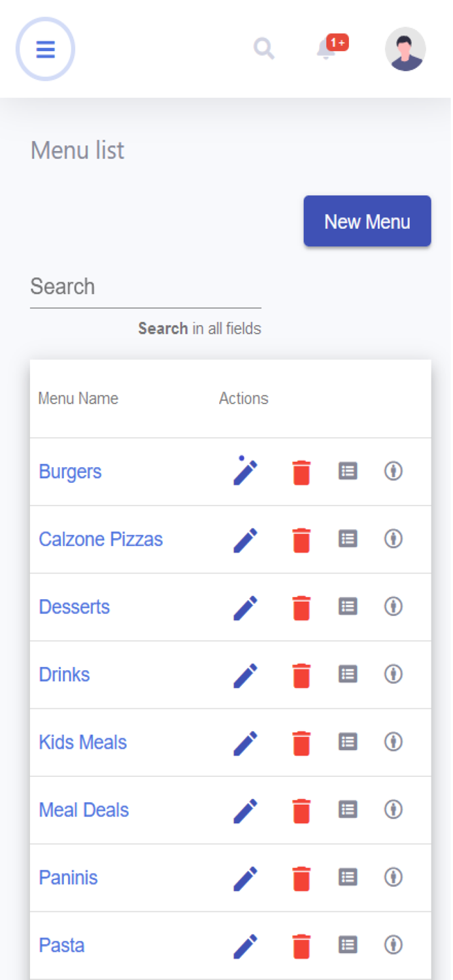Click the Actions column header

coord(243,398)
